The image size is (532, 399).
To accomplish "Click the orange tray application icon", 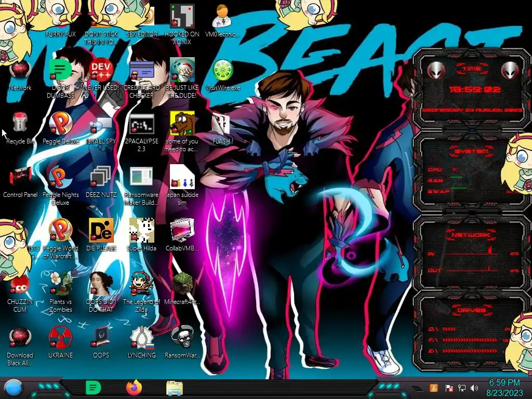I will pyautogui.click(x=433, y=388).
